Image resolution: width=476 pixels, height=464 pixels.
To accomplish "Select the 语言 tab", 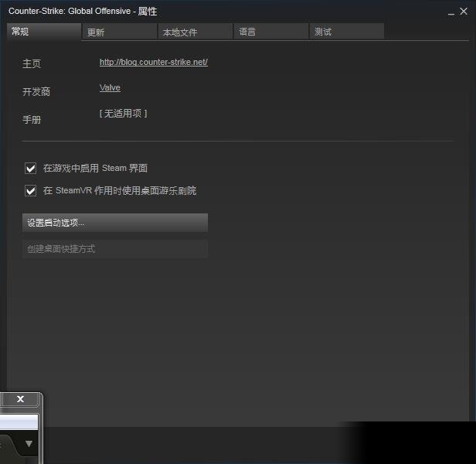I will click(x=271, y=31).
